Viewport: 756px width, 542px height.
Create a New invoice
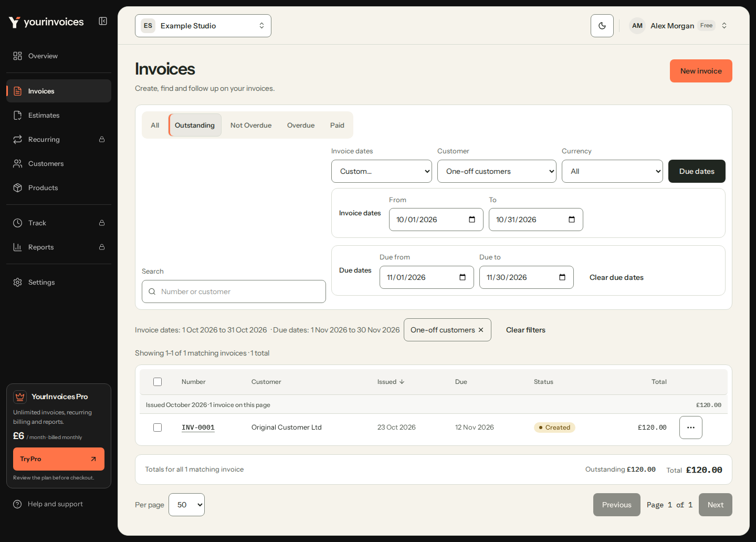pyautogui.click(x=701, y=71)
